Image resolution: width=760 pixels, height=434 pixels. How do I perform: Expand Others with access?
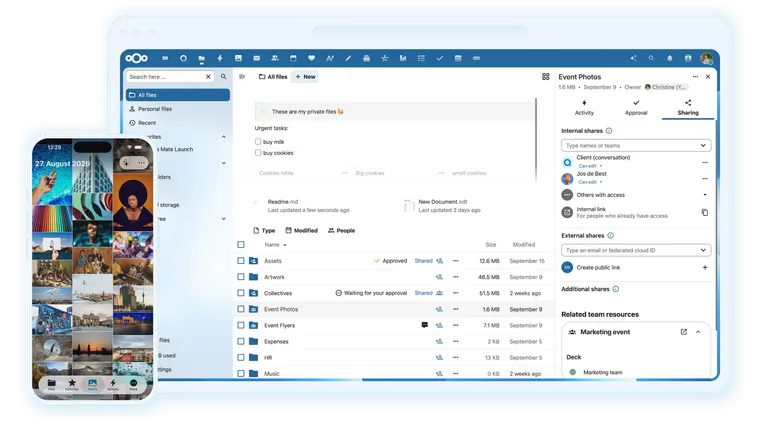point(705,195)
